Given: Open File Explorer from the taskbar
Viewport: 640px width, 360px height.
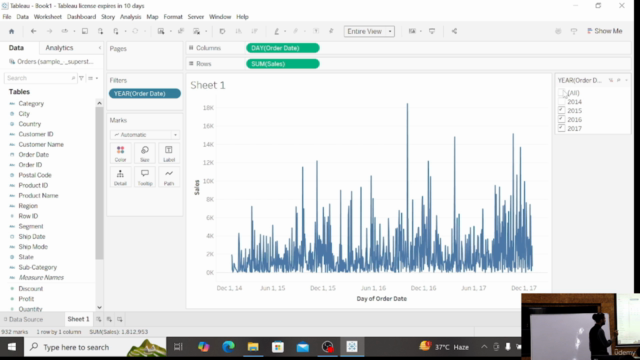Looking at the screenshot, I should coord(253,347).
